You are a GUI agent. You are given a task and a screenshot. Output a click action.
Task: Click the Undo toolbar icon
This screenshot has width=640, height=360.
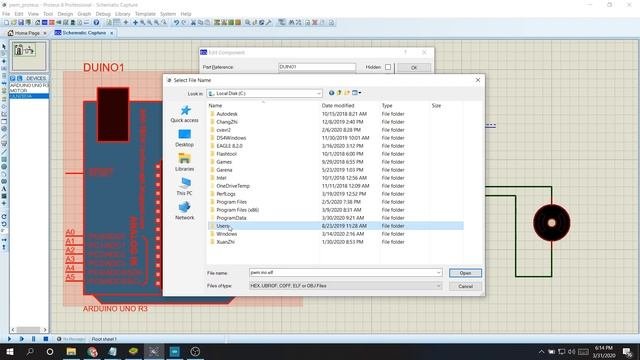[x=176, y=23]
